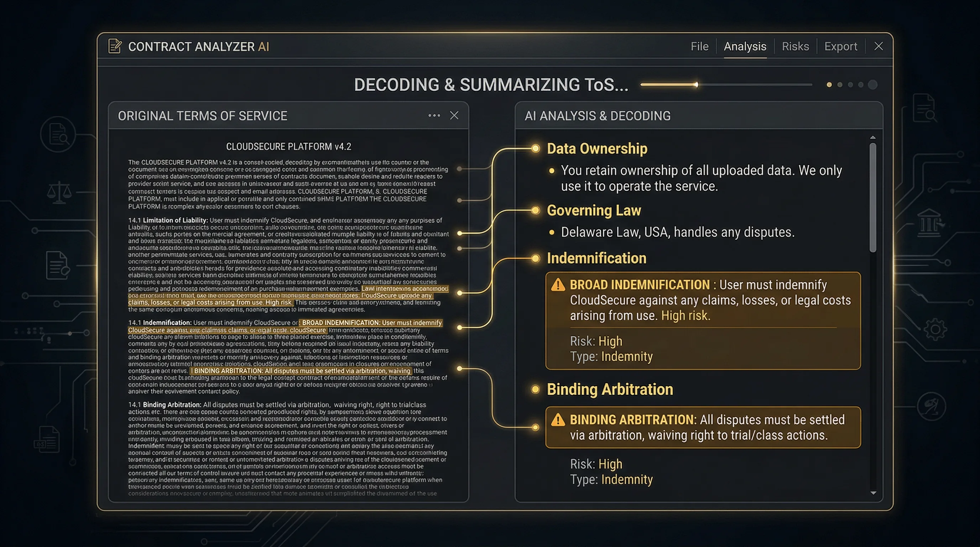Click the analysis panel scroll-down arrow
Viewport: 980px width, 547px height.
(x=873, y=493)
